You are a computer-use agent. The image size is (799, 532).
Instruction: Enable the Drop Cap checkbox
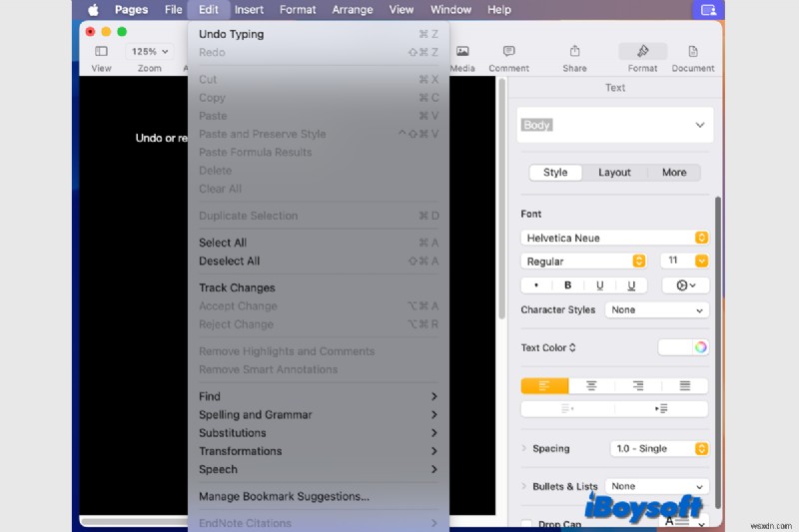tap(527, 524)
